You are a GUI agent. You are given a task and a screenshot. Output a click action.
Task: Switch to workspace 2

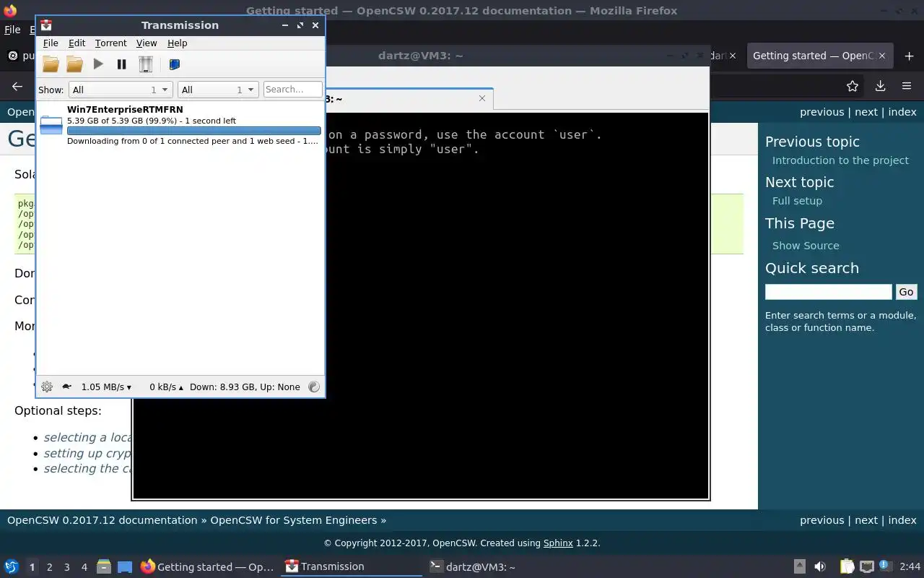point(49,567)
